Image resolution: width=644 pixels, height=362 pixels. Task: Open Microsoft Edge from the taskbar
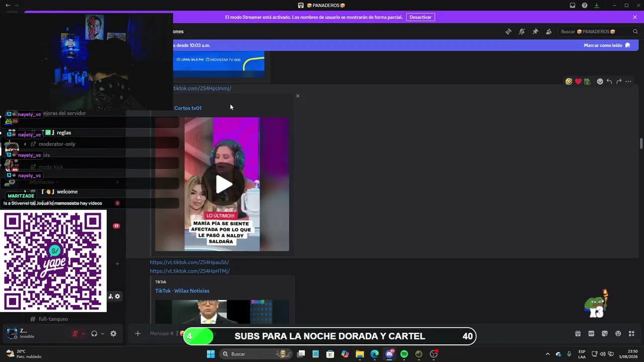pos(374,354)
